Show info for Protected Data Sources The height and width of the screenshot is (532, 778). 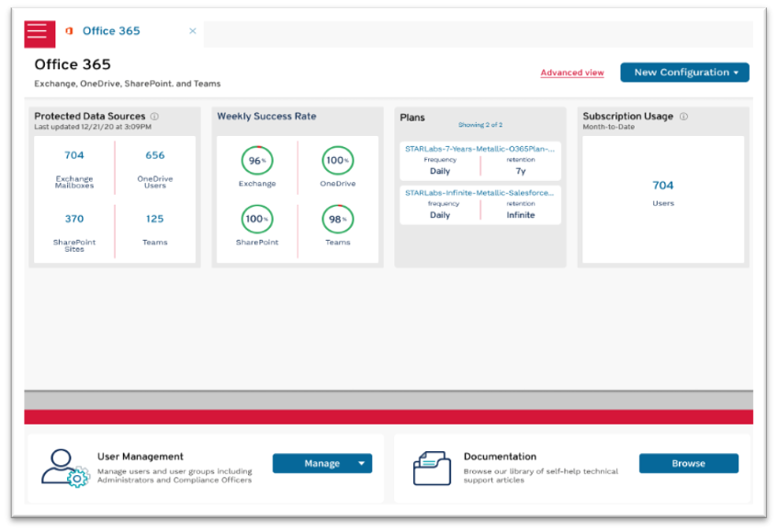[x=155, y=116]
